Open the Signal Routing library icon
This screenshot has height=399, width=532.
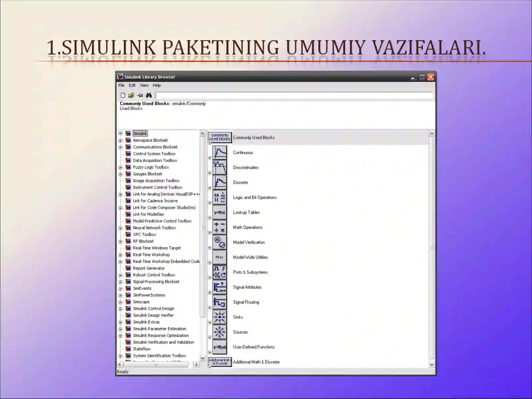pos(220,302)
